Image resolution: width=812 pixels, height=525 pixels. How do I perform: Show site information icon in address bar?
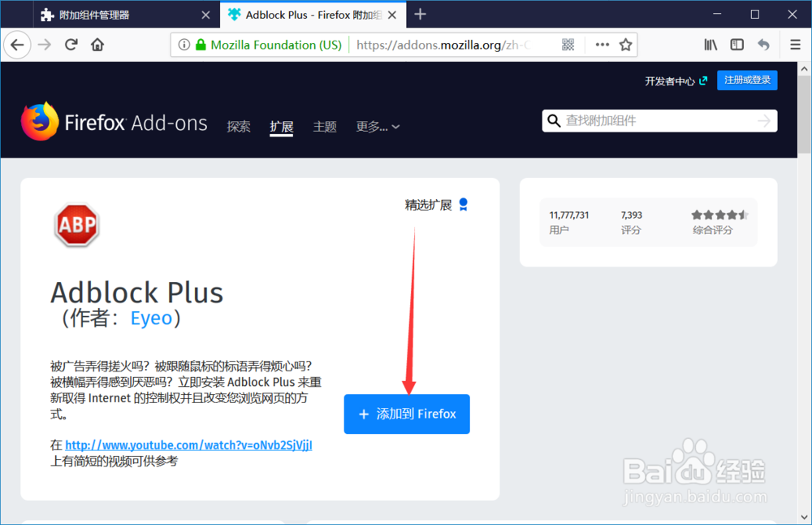[184, 45]
